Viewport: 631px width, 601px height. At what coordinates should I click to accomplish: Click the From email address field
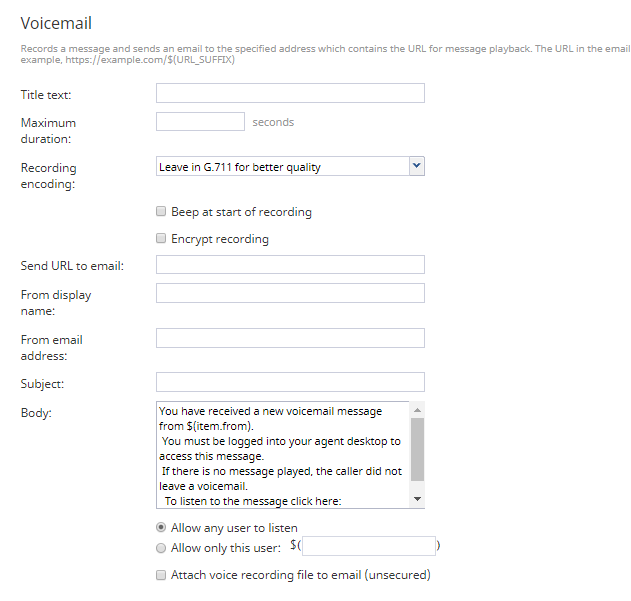coord(290,338)
